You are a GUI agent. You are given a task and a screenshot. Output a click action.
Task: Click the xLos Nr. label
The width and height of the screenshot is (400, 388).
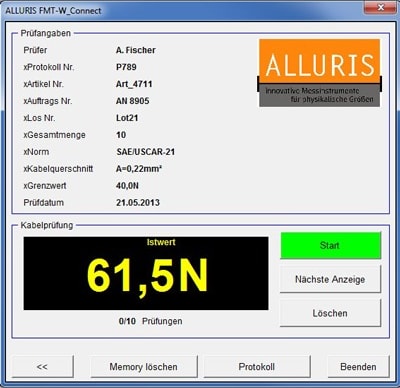(x=39, y=118)
